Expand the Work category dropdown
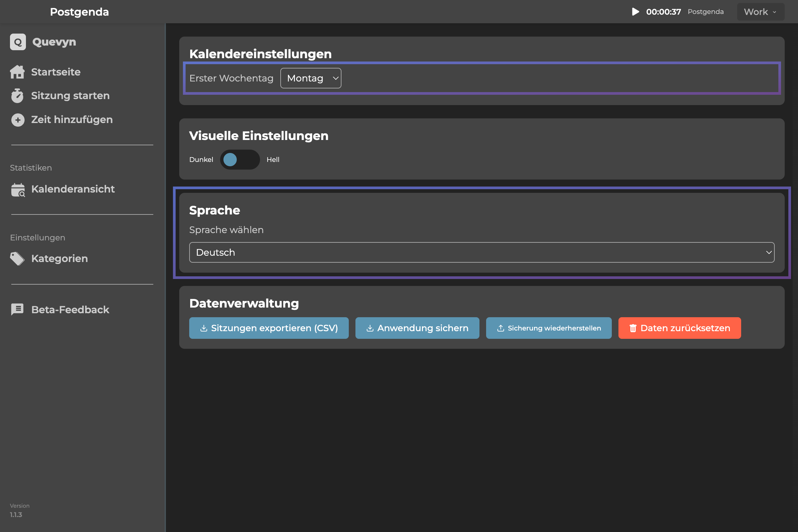This screenshot has height=532, width=798. pos(761,12)
